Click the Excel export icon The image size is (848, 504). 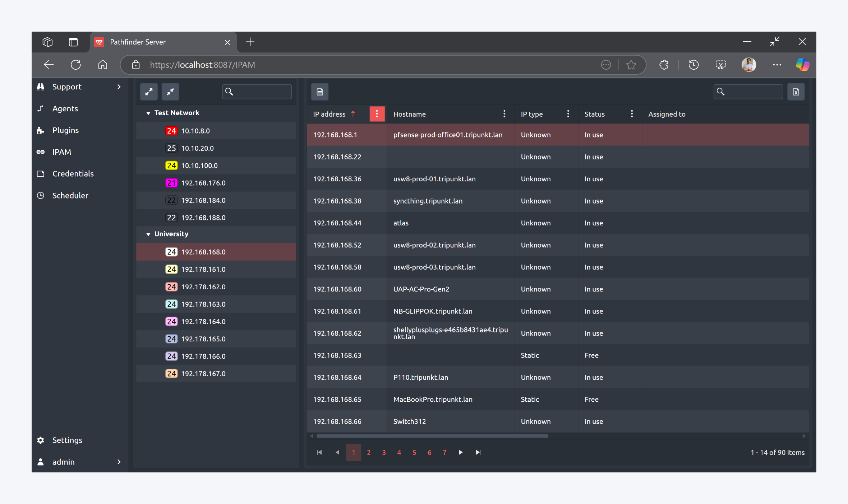(796, 92)
